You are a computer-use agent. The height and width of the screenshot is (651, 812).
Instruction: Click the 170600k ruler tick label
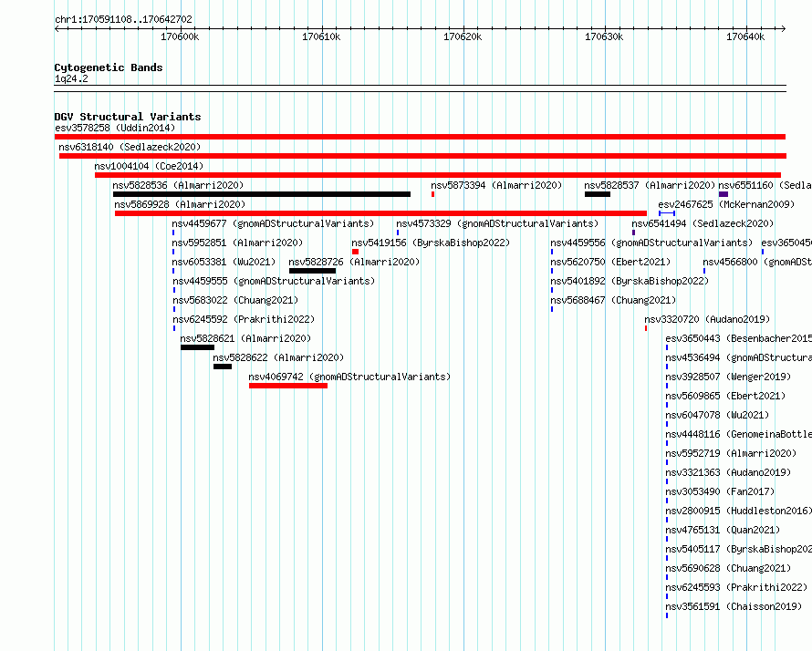[180, 36]
